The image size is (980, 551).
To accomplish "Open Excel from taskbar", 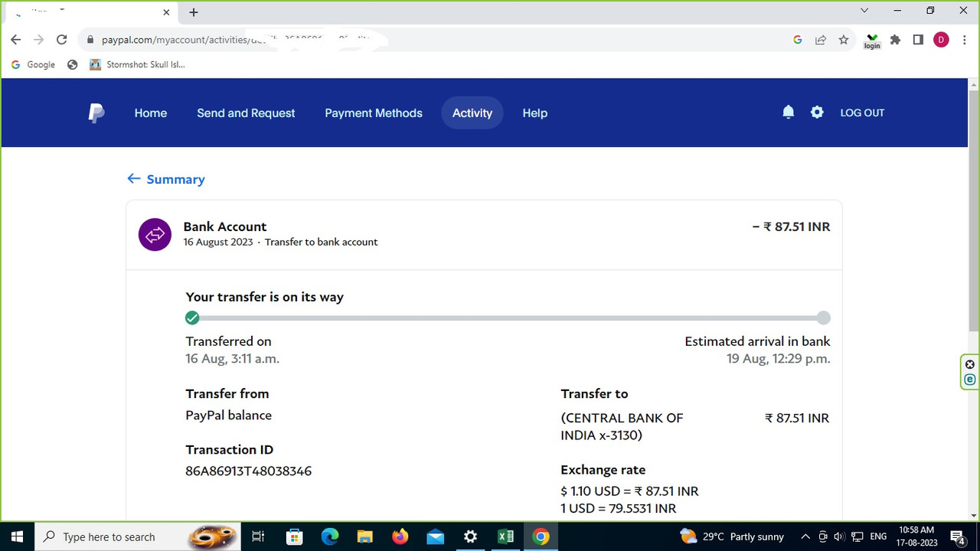I will pyautogui.click(x=505, y=536).
